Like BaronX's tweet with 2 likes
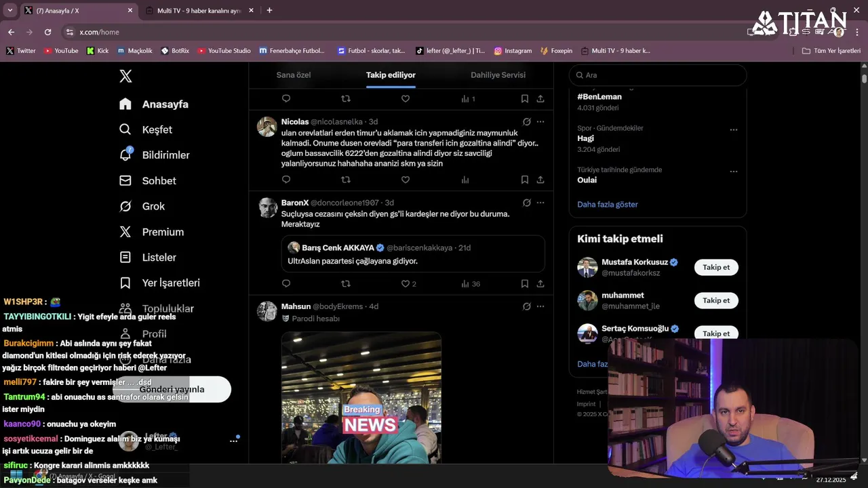The height and width of the screenshot is (488, 868). 408,283
